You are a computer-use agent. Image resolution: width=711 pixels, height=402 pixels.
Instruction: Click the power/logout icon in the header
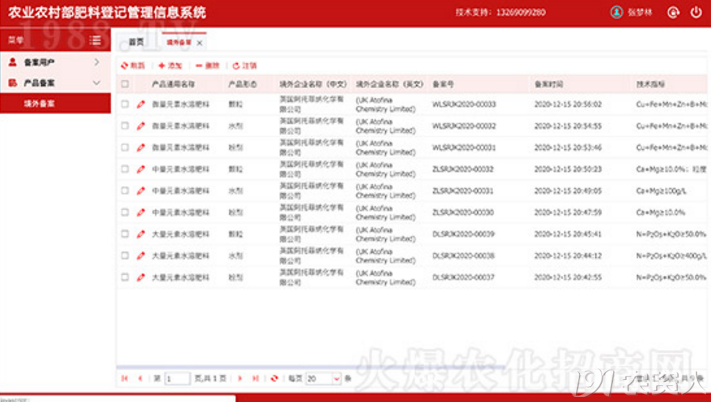(x=696, y=13)
